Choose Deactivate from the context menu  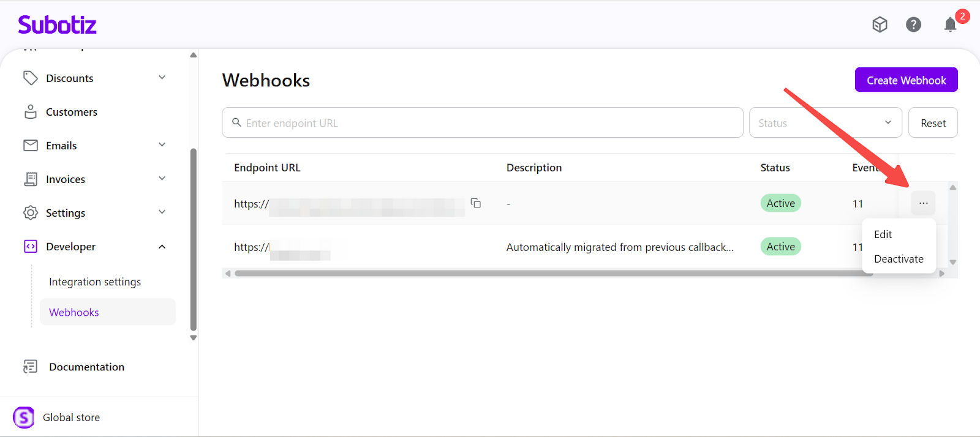[899, 259]
